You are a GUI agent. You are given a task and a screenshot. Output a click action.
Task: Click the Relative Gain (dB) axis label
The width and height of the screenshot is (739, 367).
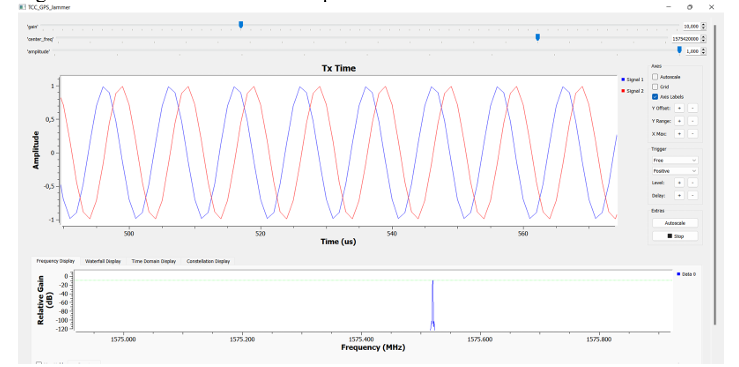pyautogui.click(x=45, y=300)
